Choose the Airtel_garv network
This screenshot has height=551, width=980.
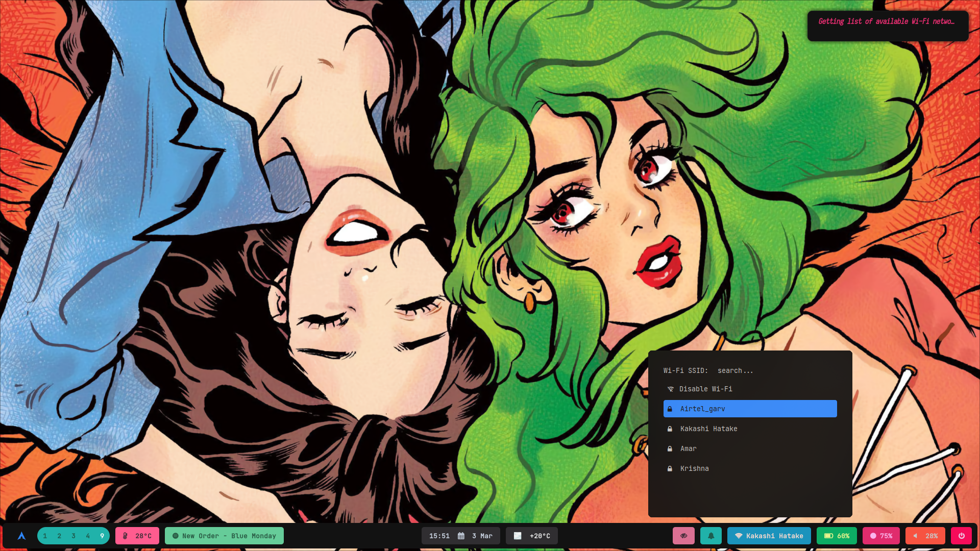click(750, 409)
